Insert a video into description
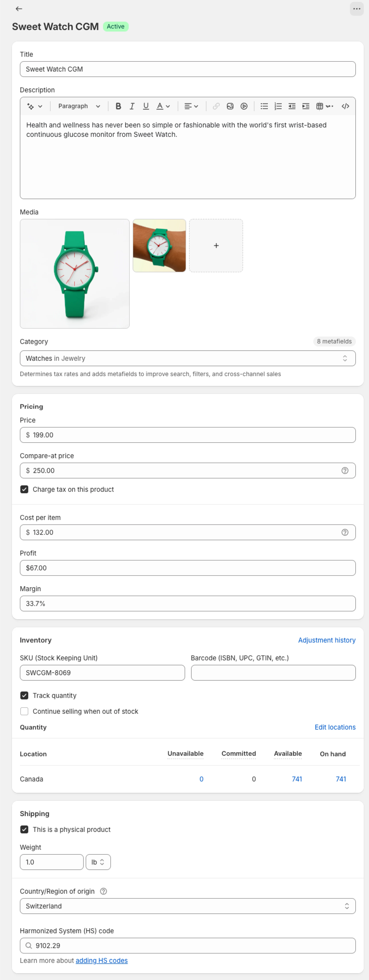The height and width of the screenshot is (980, 369). click(x=244, y=106)
